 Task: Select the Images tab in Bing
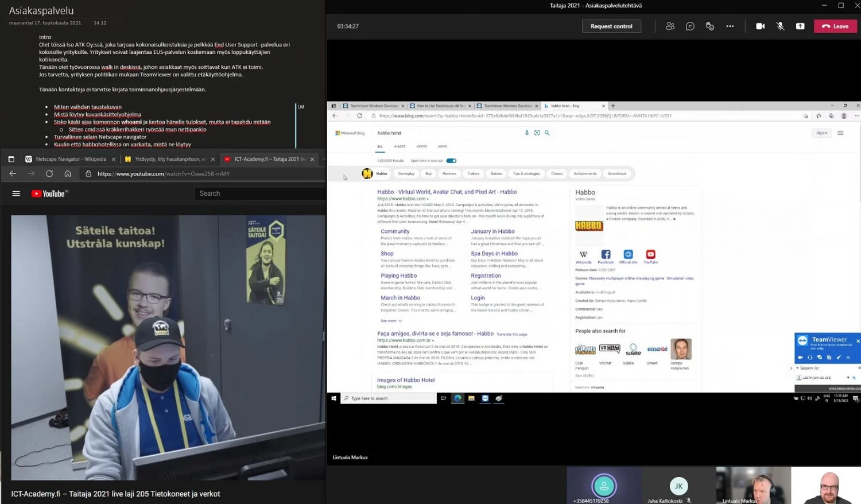tap(400, 146)
